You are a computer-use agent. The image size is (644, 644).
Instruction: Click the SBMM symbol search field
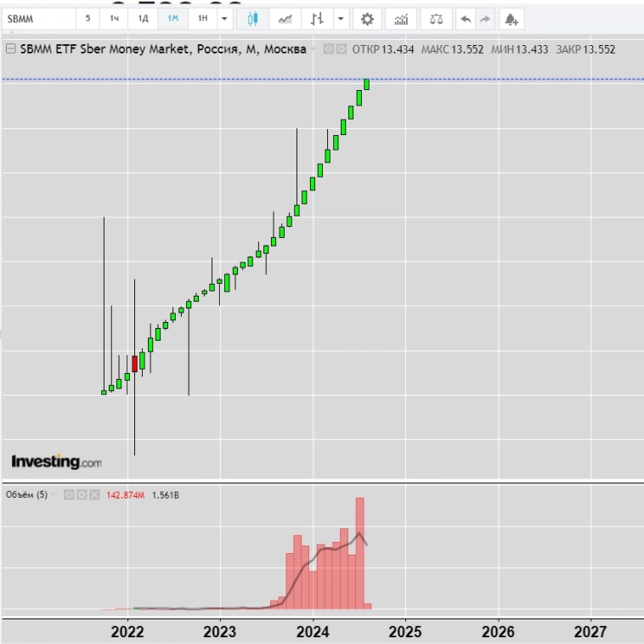(x=39, y=19)
